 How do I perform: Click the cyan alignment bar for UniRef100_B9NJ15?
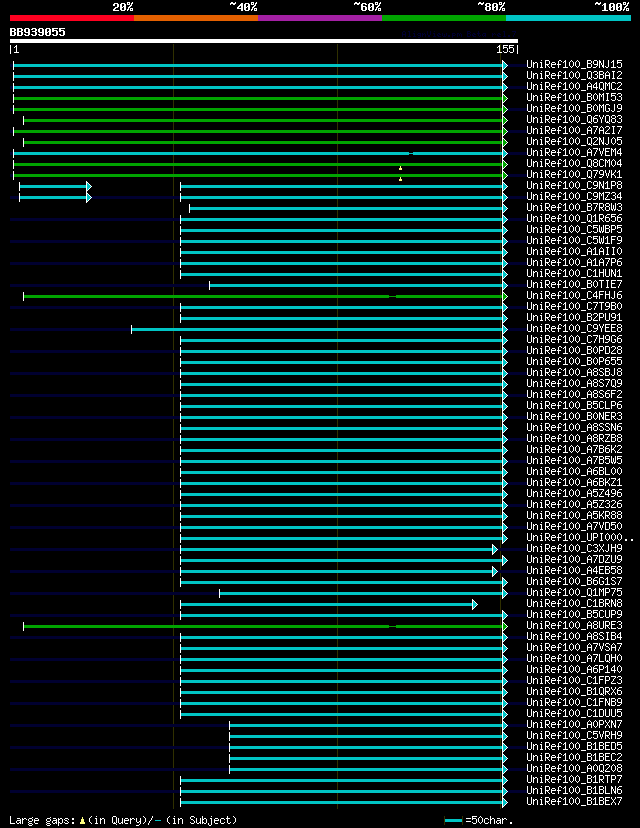[259, 65]
